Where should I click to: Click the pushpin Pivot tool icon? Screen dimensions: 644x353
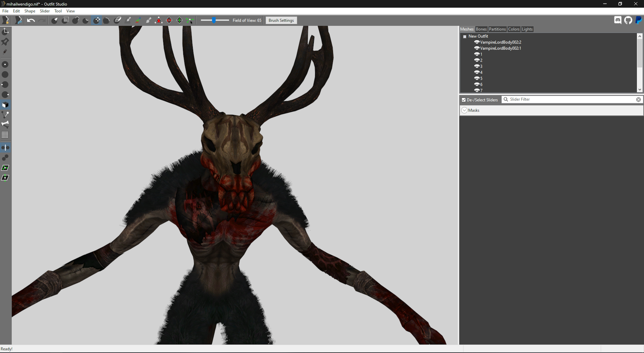click(5, 42)
